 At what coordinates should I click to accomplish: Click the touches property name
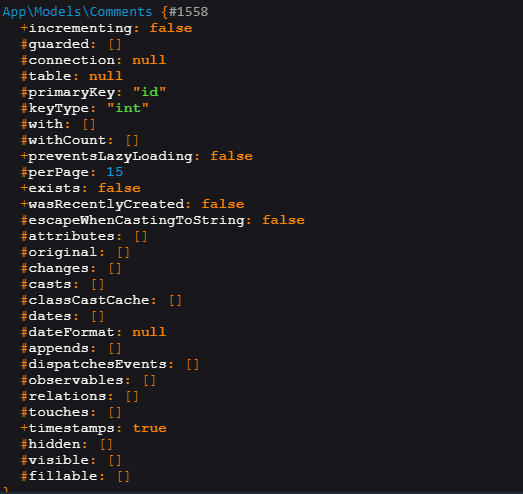[59, 412]
